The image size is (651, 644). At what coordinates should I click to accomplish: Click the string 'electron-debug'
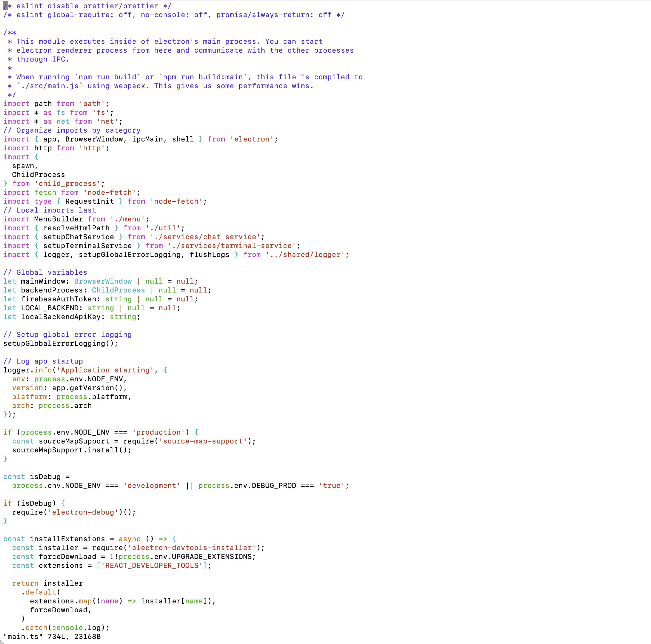click(x=83, y=512)
